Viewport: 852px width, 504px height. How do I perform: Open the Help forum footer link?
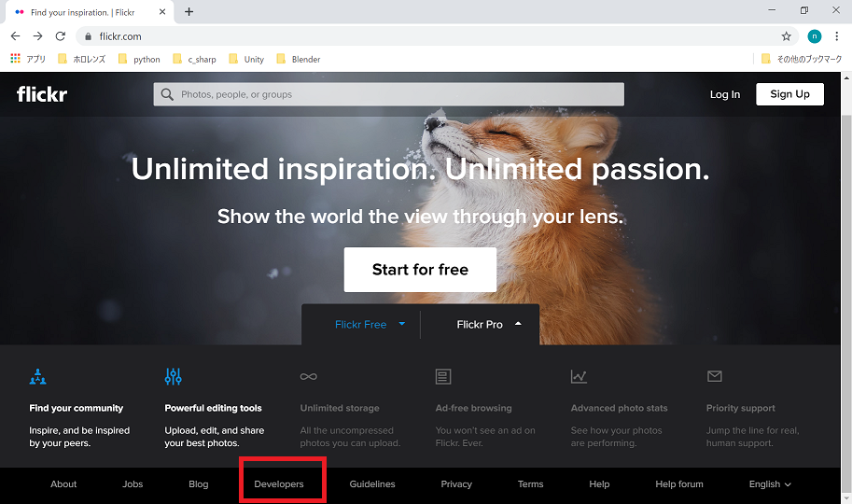click(679, 483)
